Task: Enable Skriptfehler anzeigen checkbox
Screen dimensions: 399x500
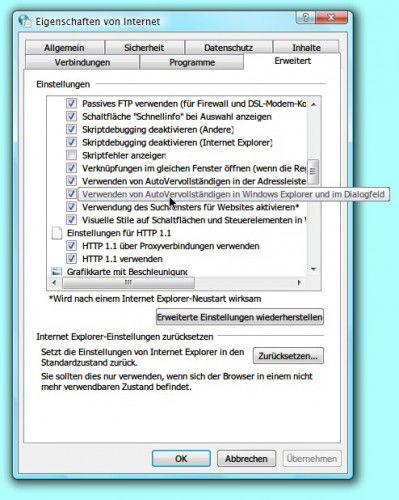Action: point(71,155)
